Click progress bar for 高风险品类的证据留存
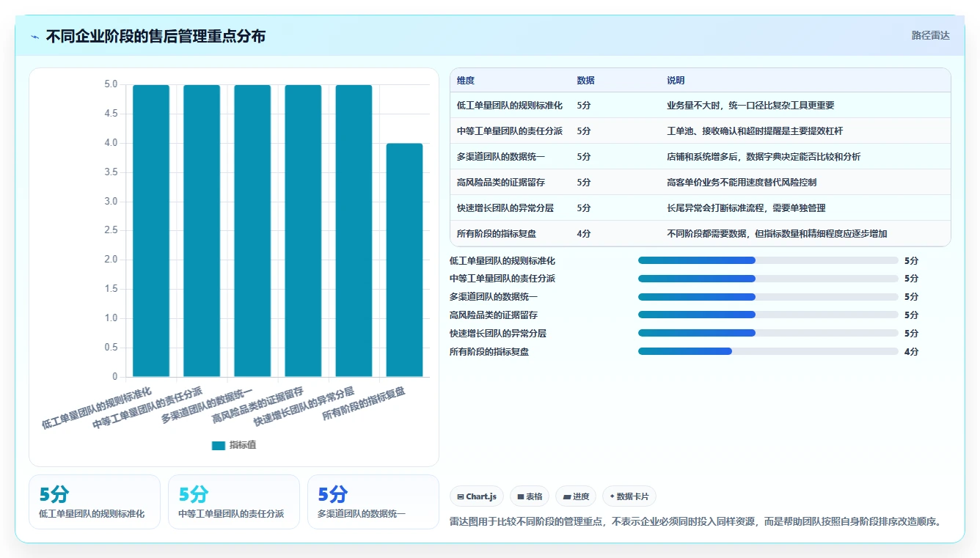 click(768, 315)
